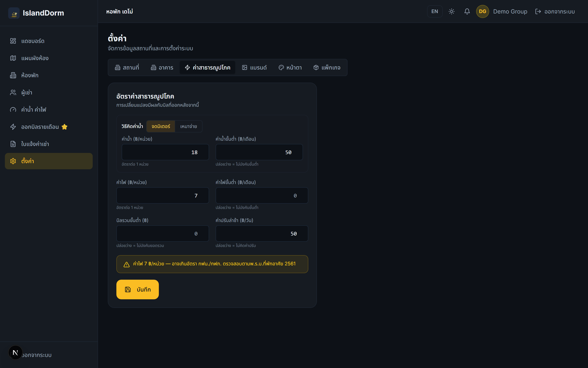Open แดชบอร์ด dashboard in sidebar
This screenshot has height=368, width=588.
point(49,41)
